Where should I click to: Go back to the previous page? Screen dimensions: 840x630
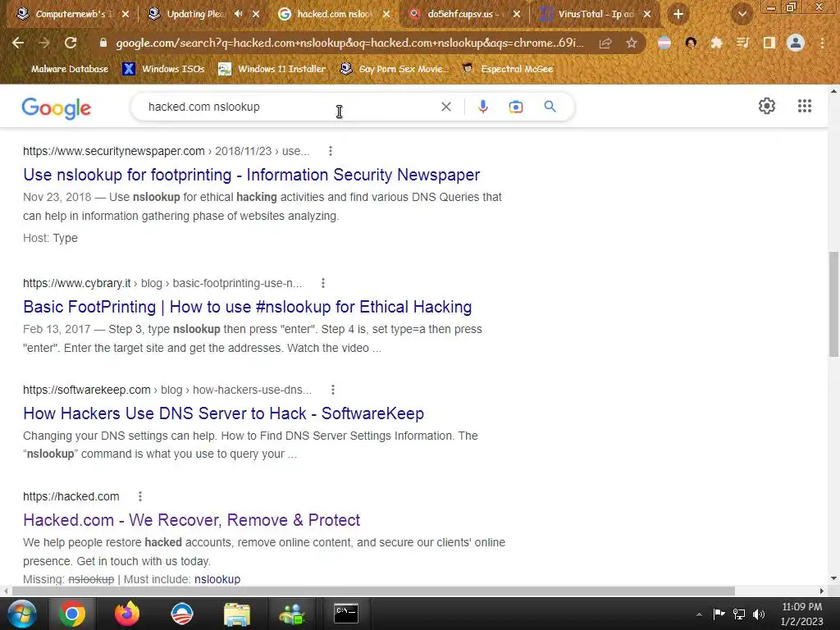pos(18,43)
